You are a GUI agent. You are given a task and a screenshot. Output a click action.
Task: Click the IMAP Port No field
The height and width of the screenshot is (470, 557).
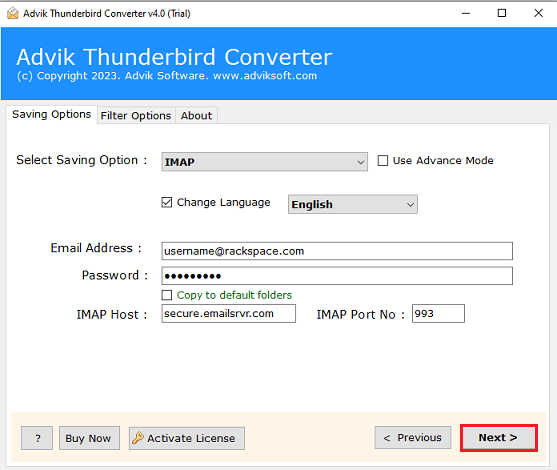(x=438, y=313)
